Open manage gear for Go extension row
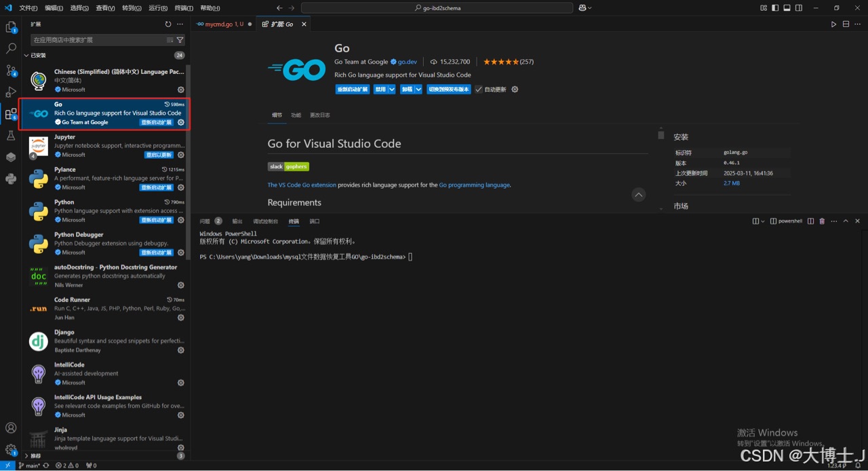The width and height of the screenshot is (868, 471). (181, 122)
